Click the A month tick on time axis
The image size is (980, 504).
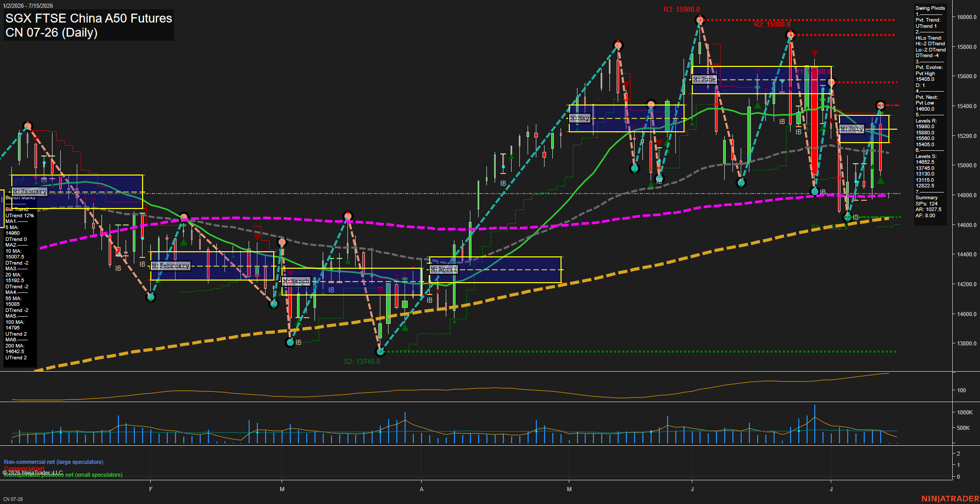click(x=422, y=489)
